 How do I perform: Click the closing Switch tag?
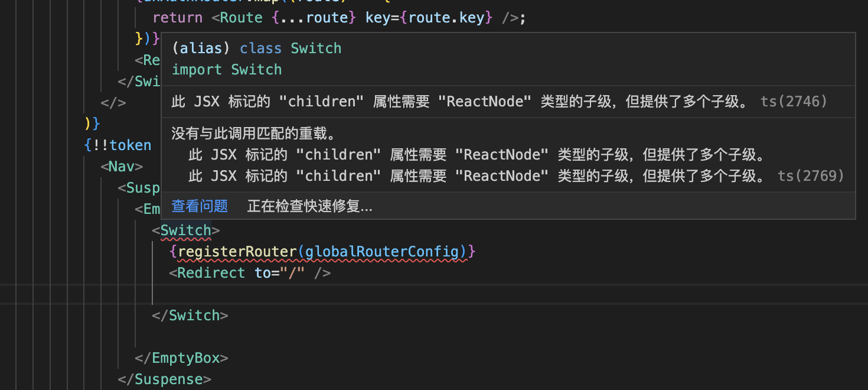coord(190,315)
